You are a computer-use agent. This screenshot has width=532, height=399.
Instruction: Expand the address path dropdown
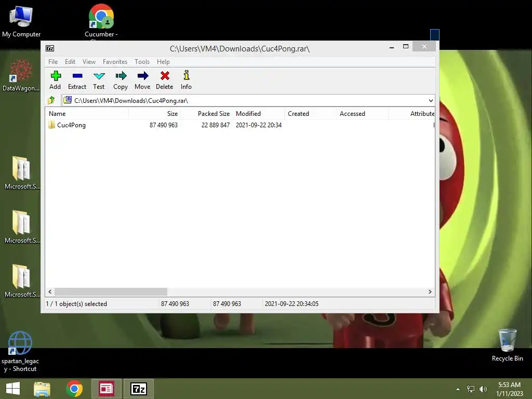point(431,100)
